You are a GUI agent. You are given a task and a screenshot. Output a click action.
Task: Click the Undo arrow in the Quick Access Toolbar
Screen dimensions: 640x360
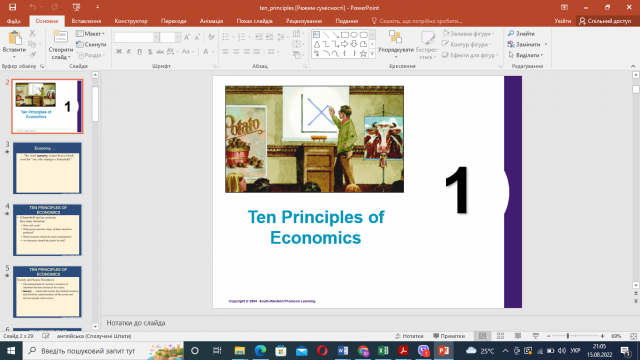pyautogui.click(x=33, y=7)
